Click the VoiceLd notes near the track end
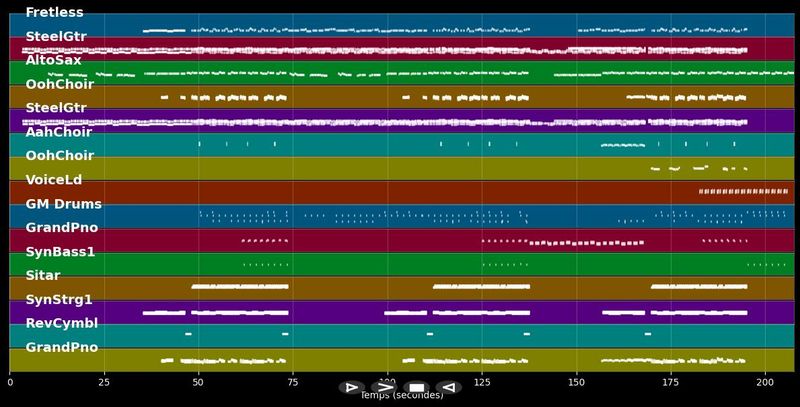Viewport: 800px width, 407px height. (x=729, y=191)
